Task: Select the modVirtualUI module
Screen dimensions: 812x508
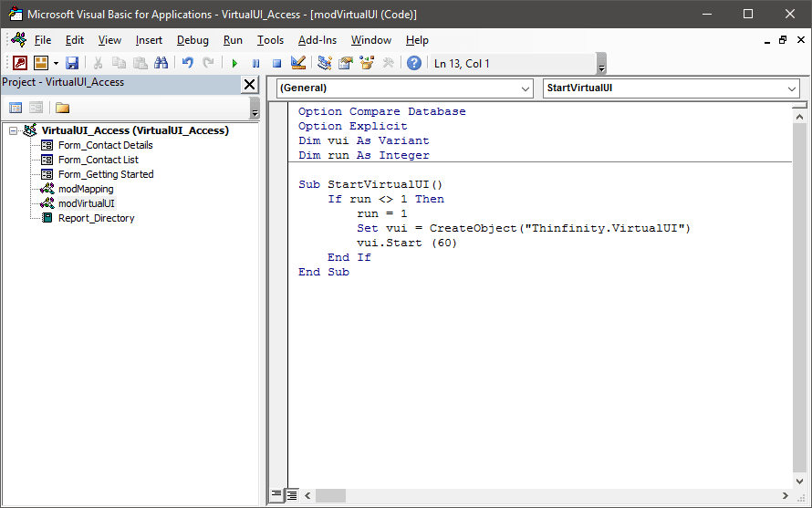Action: click(86, 203)
